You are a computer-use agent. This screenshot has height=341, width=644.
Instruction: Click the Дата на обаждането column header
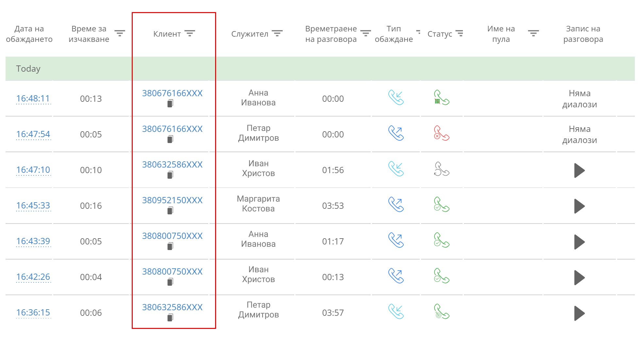29,34
